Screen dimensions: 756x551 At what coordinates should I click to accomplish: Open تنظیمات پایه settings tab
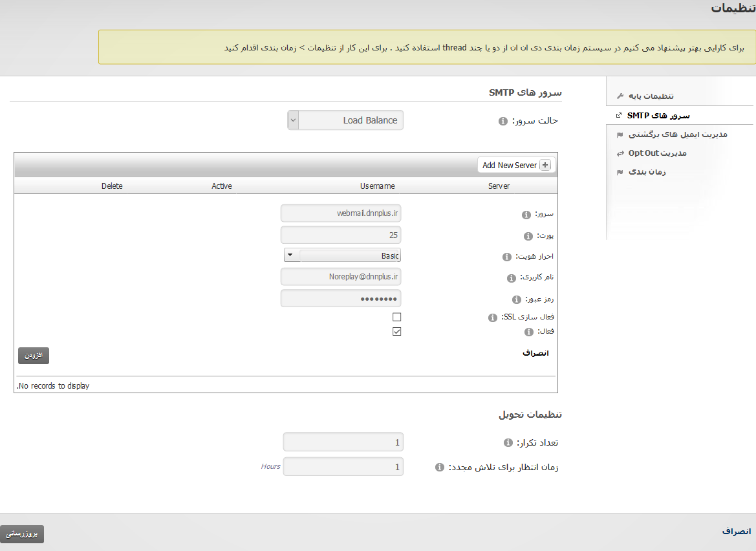[x=651, y=96]
